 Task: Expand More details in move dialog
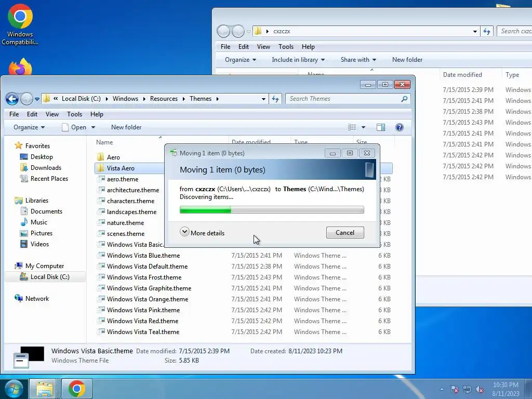pos(202,233)
